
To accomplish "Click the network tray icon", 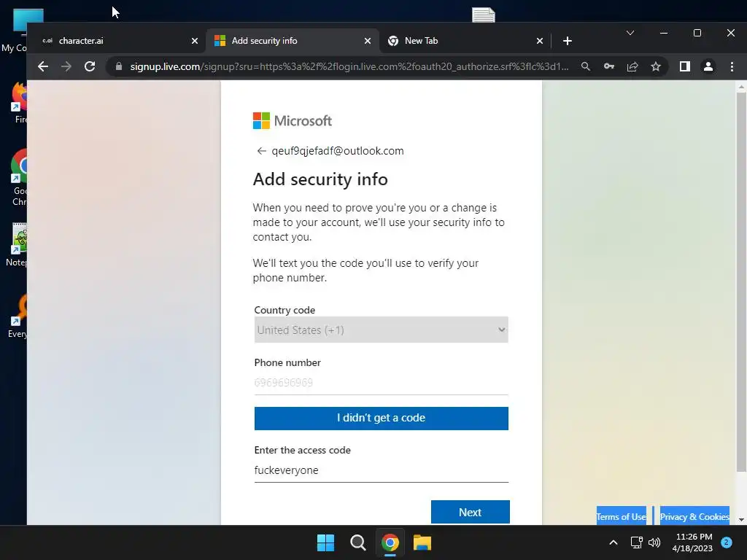I will click(x=636, y=542).
